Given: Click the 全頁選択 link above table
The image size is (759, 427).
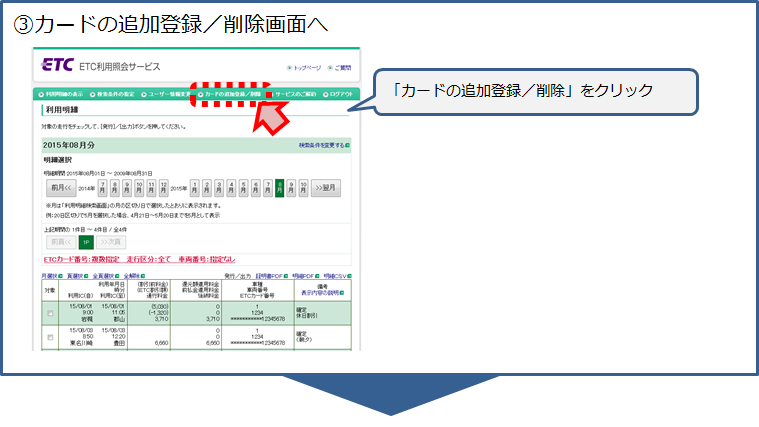Looking at the screenshot, I should pos(106,276).
